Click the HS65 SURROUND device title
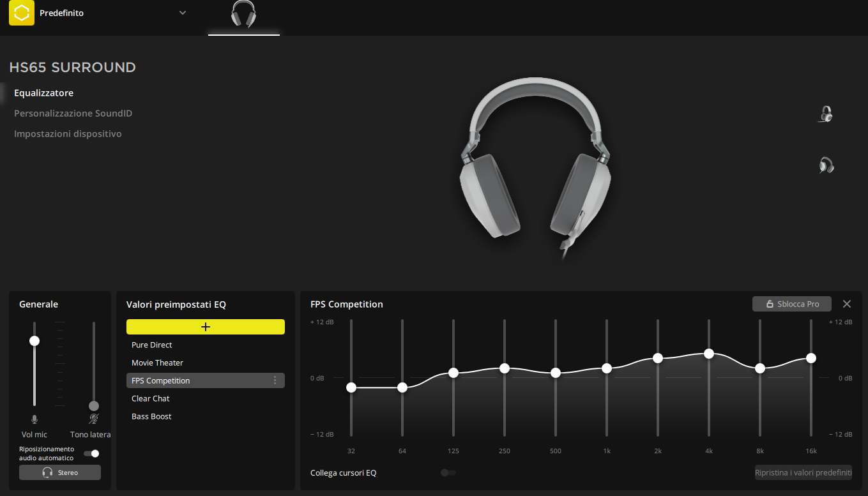 tap(73, 68)
